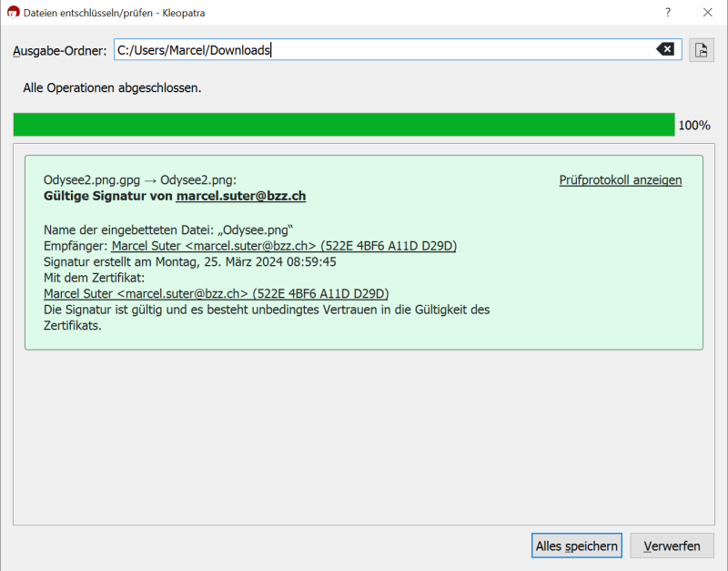Open the folder selection icon beside the path field
Viewport: 728px width, 571px height.
pos(701,49)
